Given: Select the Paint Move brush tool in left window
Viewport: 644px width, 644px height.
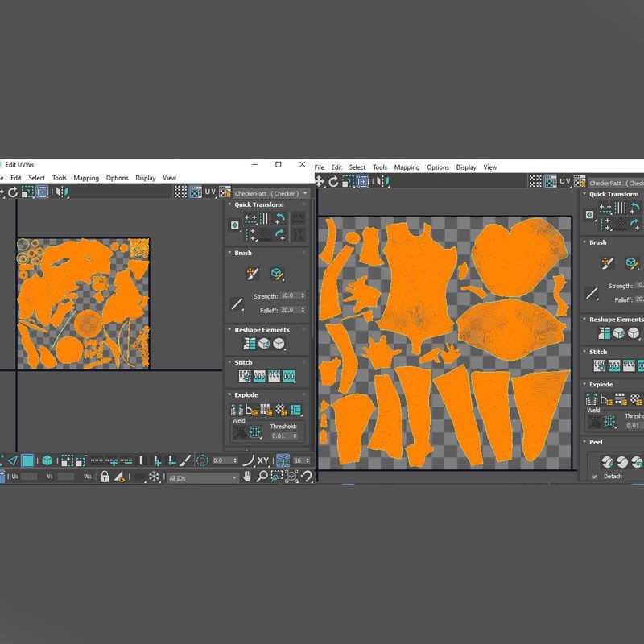Looking at the screenshot, I should (x=252, y=274).
